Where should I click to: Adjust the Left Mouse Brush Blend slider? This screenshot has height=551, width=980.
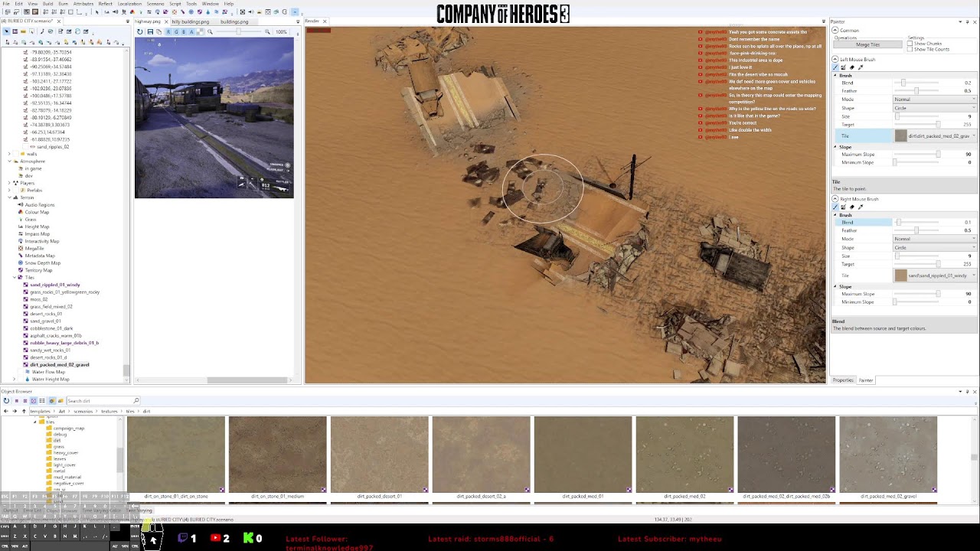pyautogui.click(x=918, y=83)
